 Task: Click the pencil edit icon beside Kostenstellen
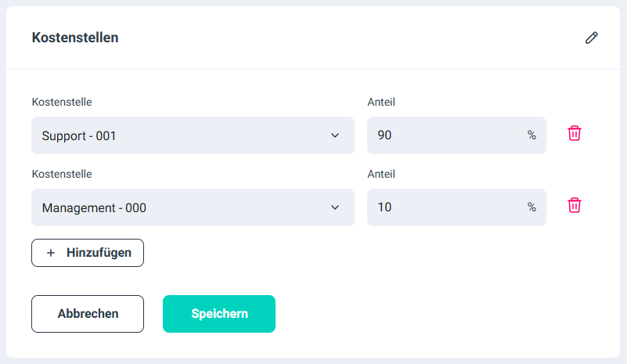(x=592, y=38)
